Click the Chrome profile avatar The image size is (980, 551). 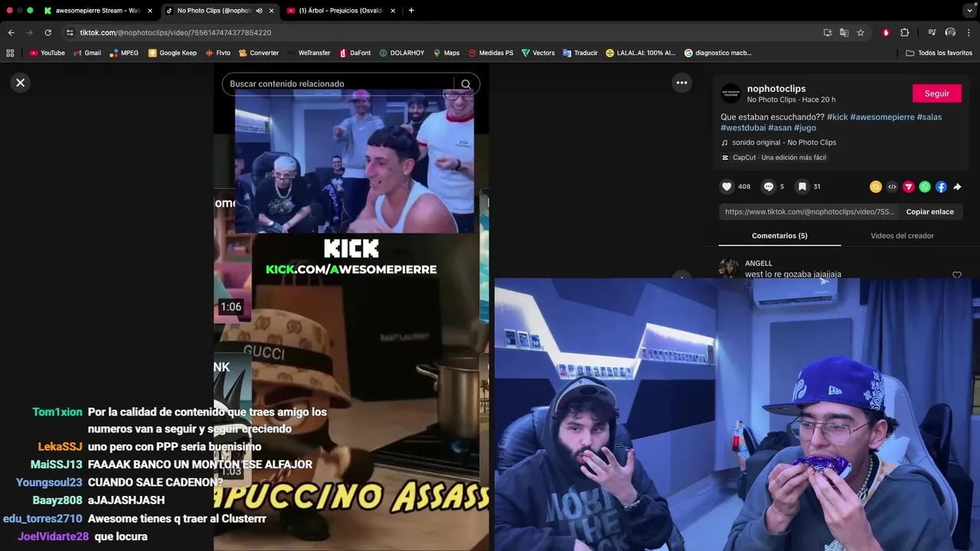[x=950, y=33]
